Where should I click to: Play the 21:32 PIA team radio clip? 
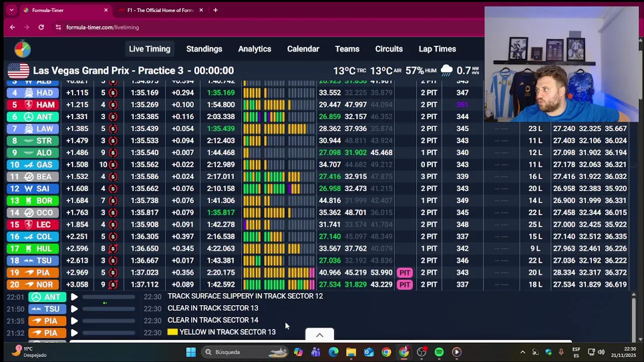[74, 333]
